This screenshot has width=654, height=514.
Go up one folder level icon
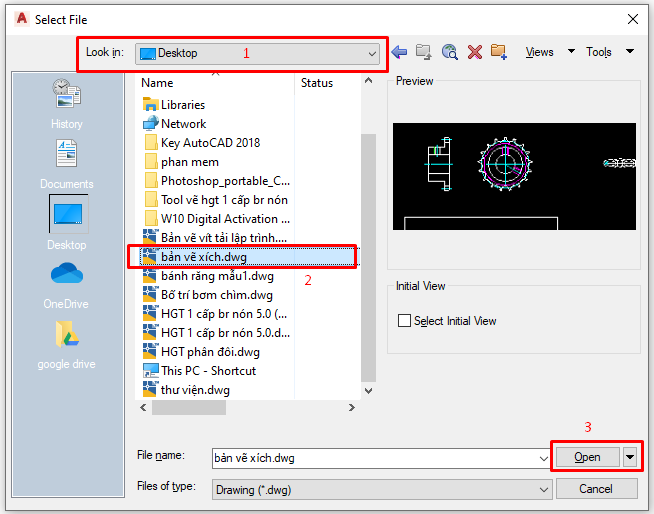[424, 52]
